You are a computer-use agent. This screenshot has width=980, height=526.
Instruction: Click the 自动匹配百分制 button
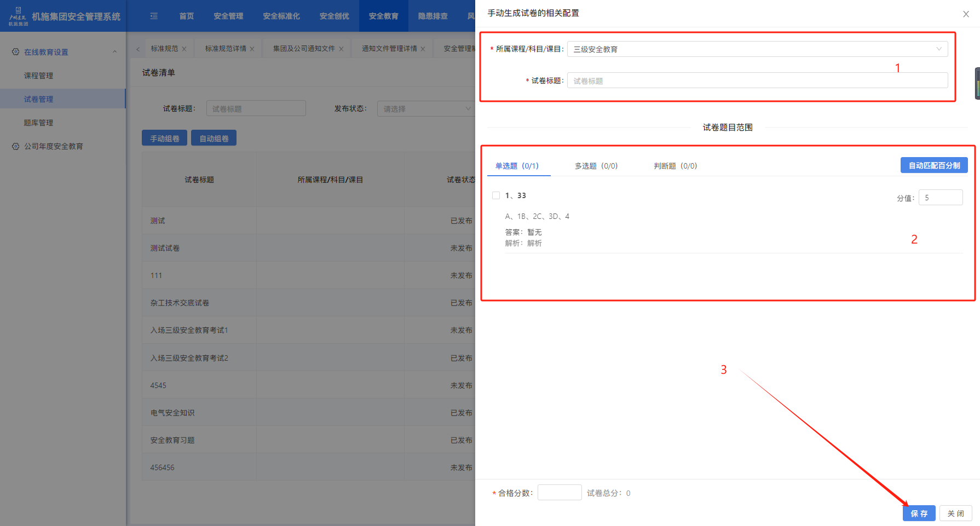pos(933,165)
